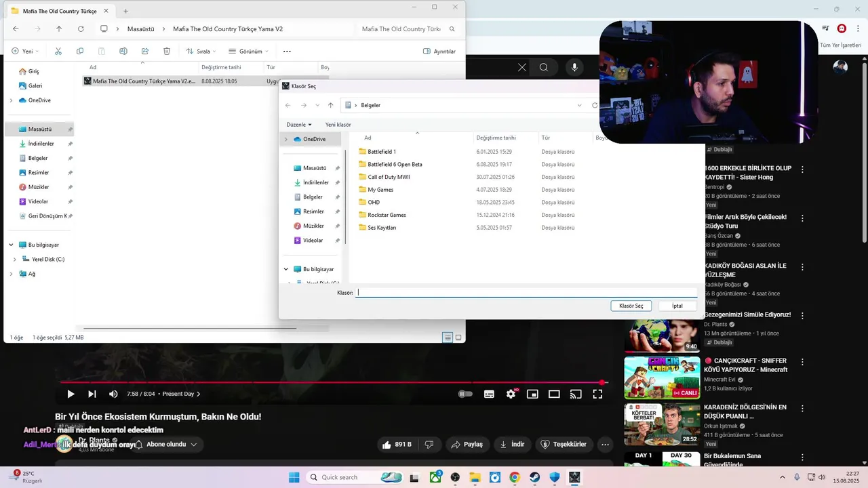Go up one level in Klasör Seç dialog
The image size is (868, 488).
(x=330, y=105)
